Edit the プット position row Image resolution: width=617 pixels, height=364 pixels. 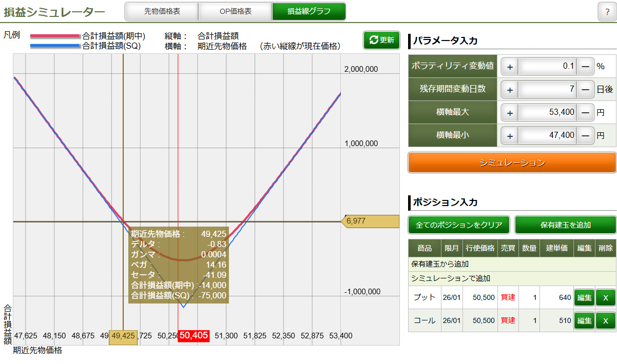point(584,297)
